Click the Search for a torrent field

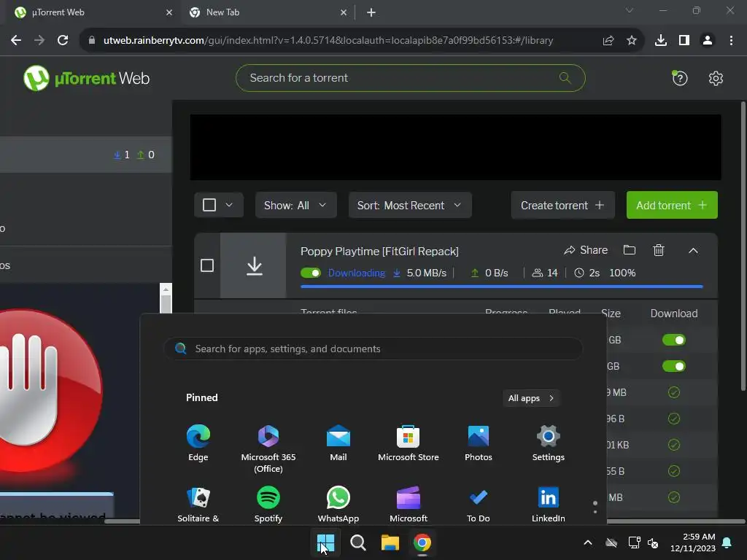tap(410, 77)
